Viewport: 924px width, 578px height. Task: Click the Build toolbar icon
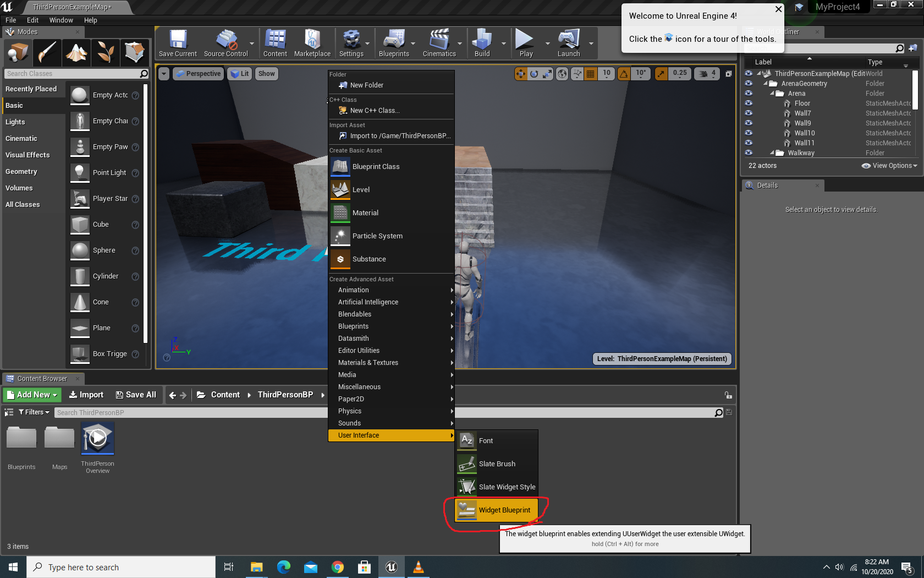click(x=483, y=43)
